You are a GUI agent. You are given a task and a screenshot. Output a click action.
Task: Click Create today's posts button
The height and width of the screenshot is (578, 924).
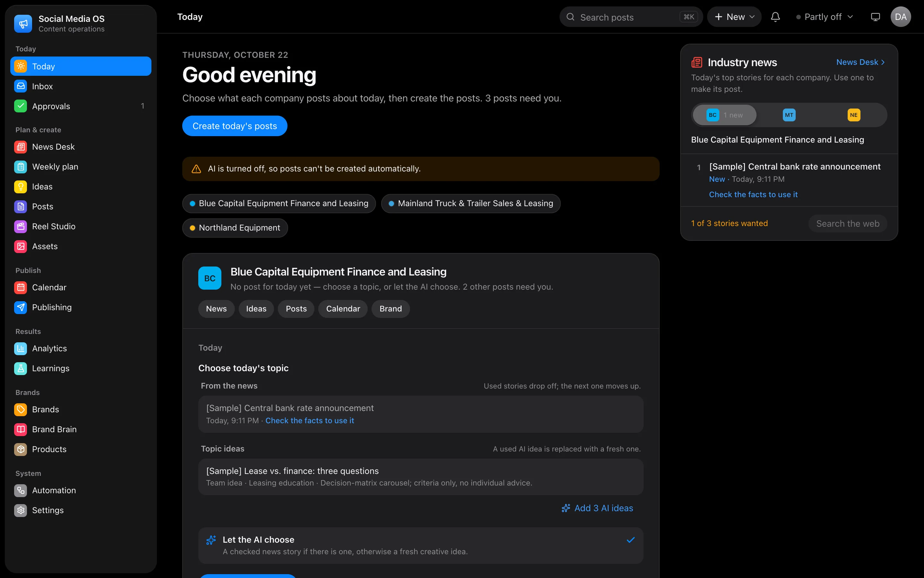click(235, 126)
